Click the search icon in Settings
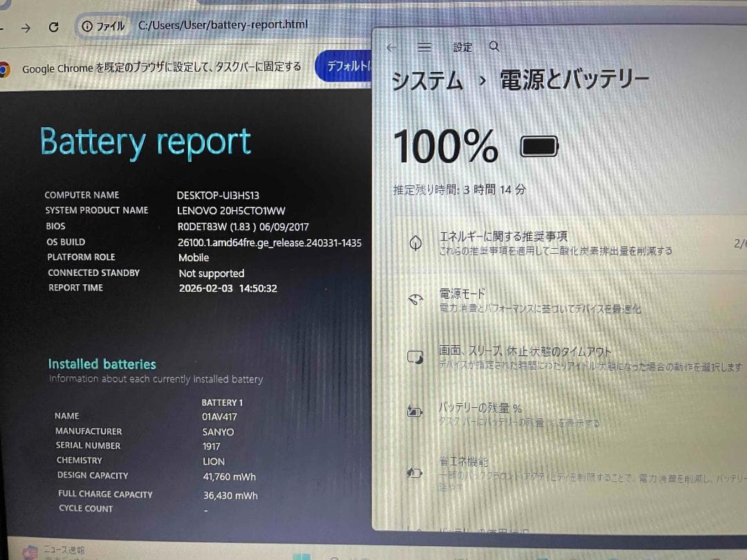This screenshot has width=747, height=560. coord(494,47)
